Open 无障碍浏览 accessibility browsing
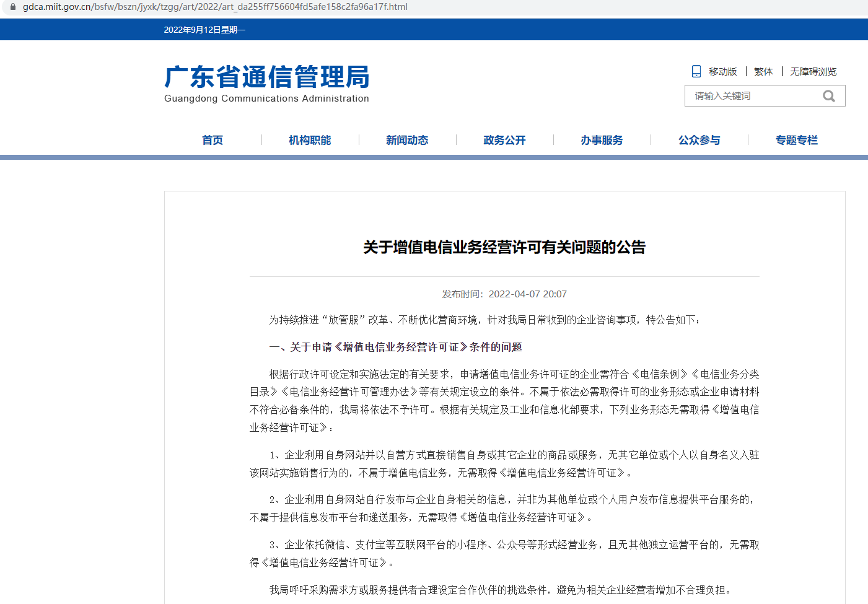This screenshot has height=604, width=868. point(813,72)
